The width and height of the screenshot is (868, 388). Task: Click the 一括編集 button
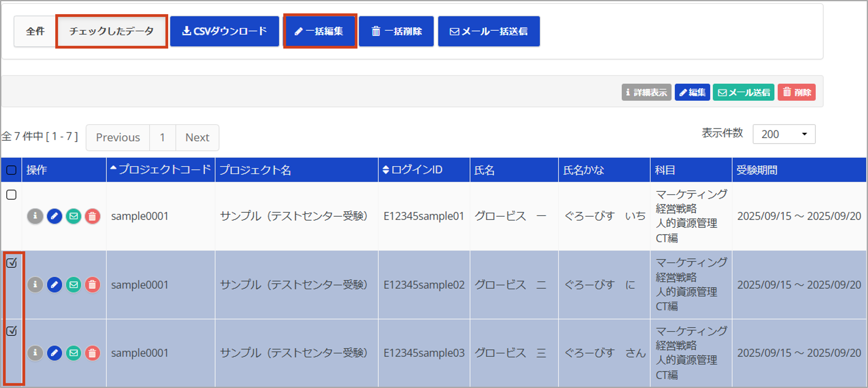[320, 31]
